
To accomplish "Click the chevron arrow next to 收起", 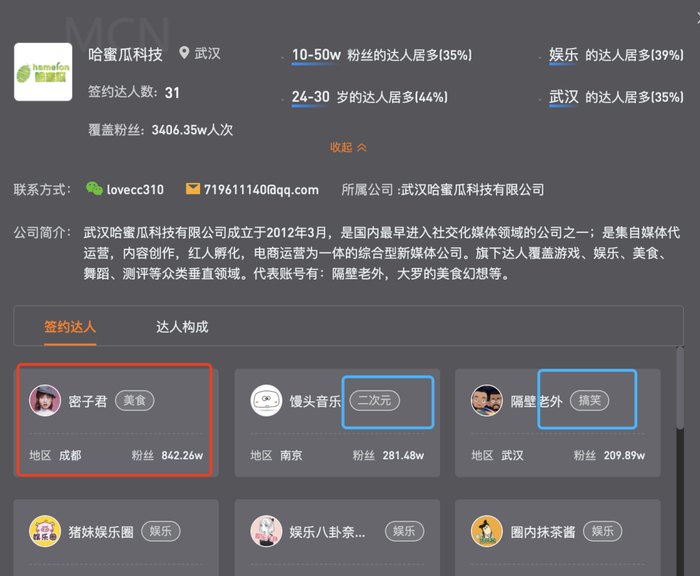I will click(362, 147).
